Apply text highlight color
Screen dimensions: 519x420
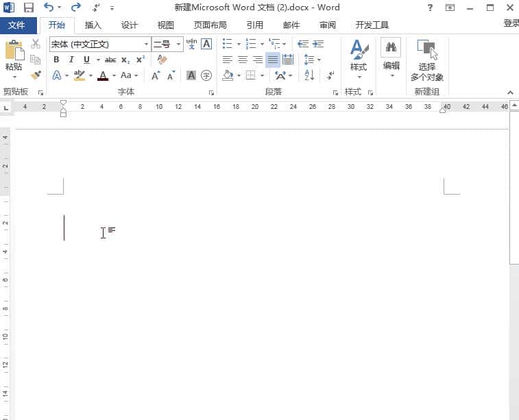pos(80,76)
